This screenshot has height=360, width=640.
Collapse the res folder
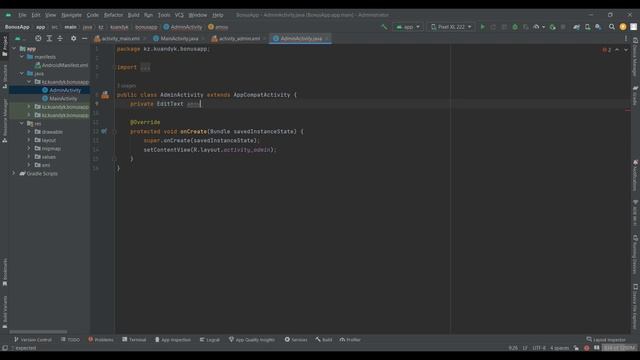(x=22, y=123)
